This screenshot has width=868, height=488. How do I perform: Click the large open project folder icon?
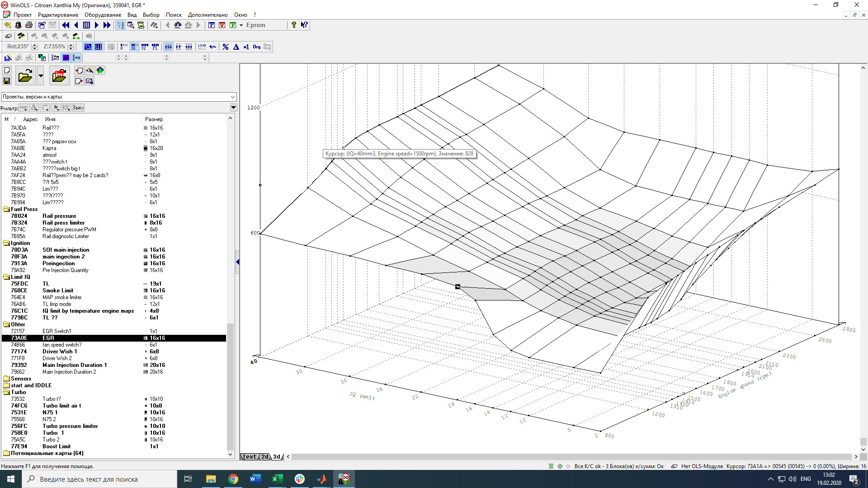pos(25,75)
